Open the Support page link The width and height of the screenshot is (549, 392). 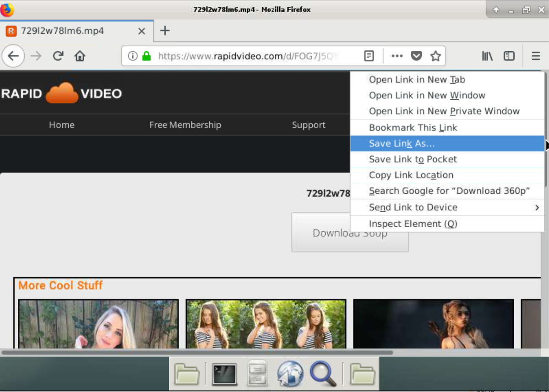pos(309,125)
